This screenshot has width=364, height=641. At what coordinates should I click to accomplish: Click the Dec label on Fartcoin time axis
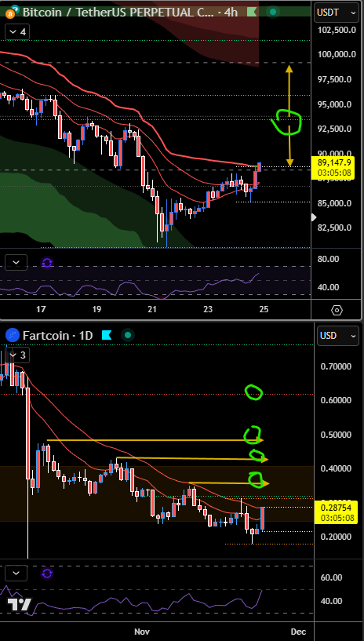(x=298, y=632)
